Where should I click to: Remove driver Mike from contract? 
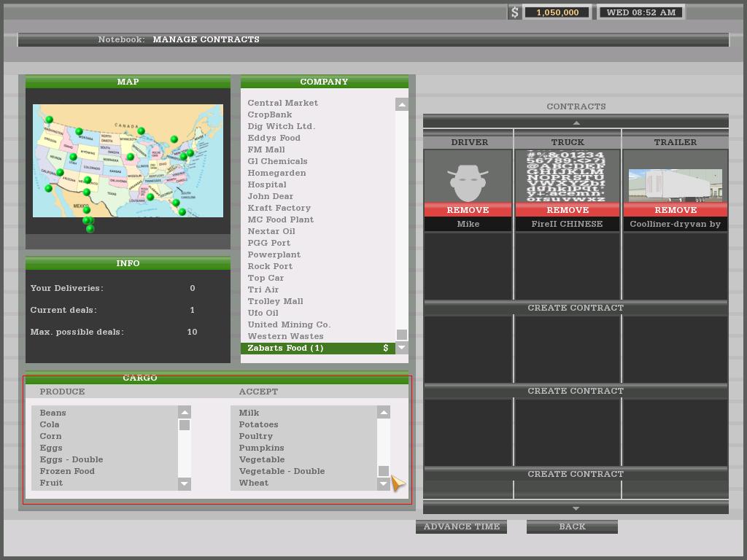click(x=468, y=210)
